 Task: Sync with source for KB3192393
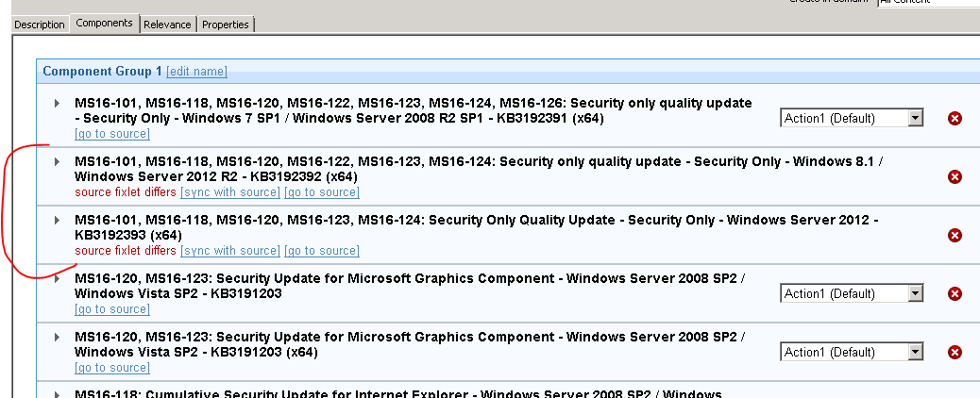(x=230, y=251)
